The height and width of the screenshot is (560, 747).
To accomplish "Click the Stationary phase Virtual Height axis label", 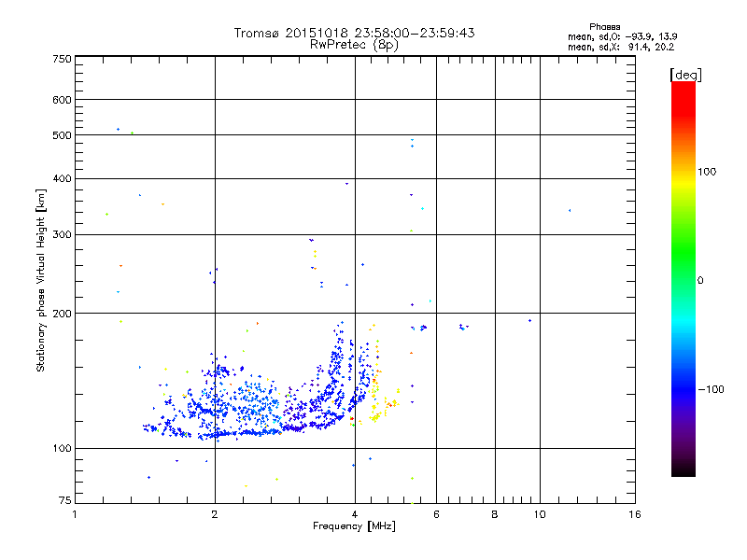I will coord(40,281).
